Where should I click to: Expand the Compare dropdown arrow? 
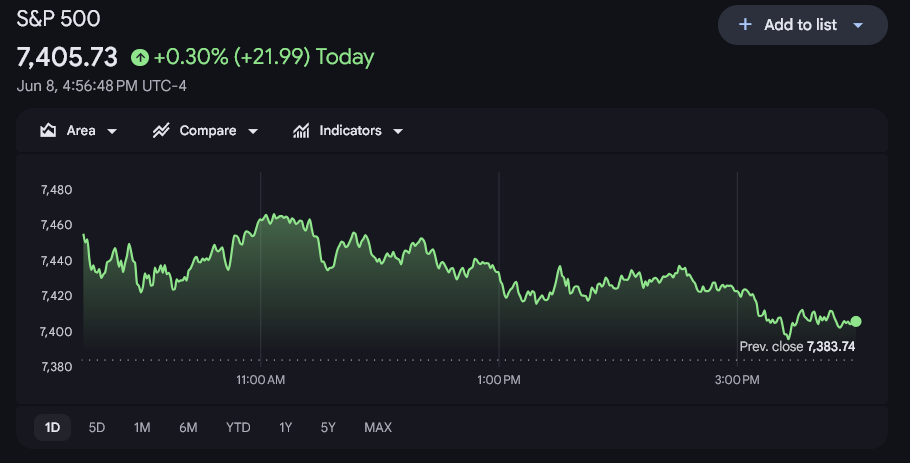(x=253, y=131)
